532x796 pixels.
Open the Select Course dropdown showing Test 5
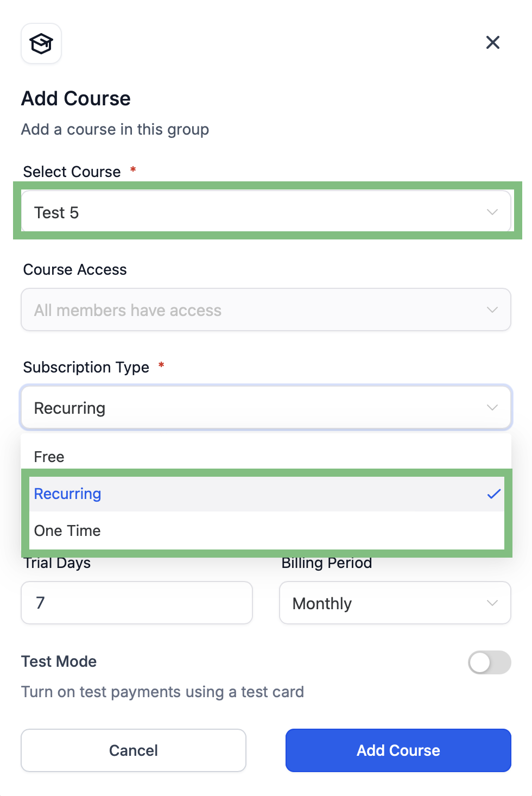point(266,212)
